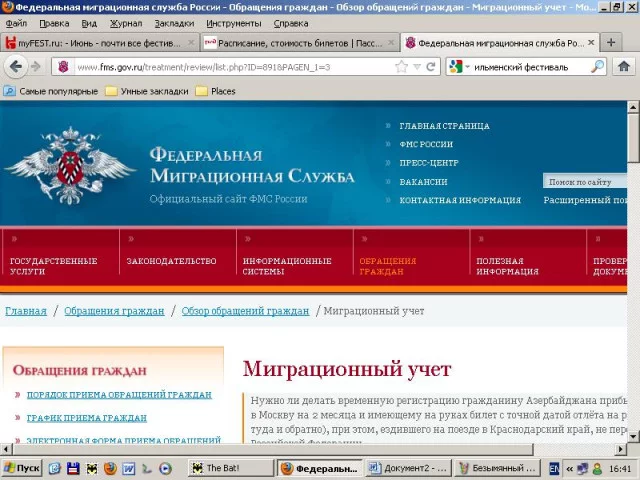Launch The Bat! from quick launch icon

tap(92, 468)
